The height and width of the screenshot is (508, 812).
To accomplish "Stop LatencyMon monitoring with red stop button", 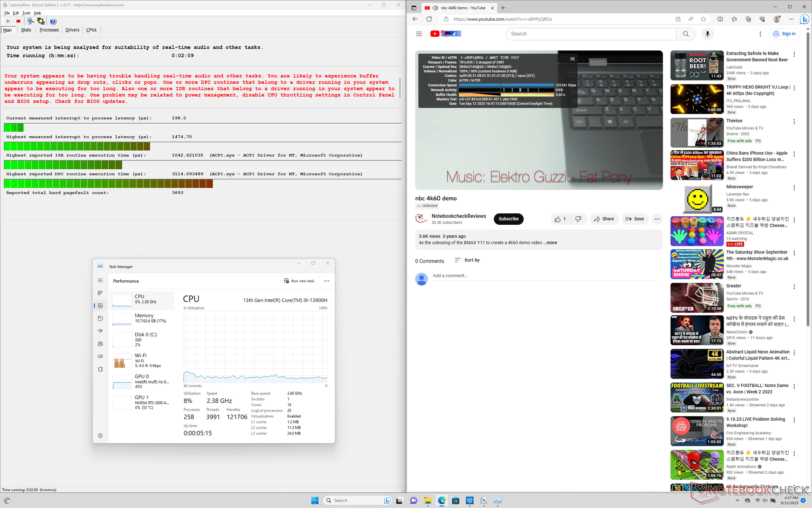I will [x=18, y=21].
